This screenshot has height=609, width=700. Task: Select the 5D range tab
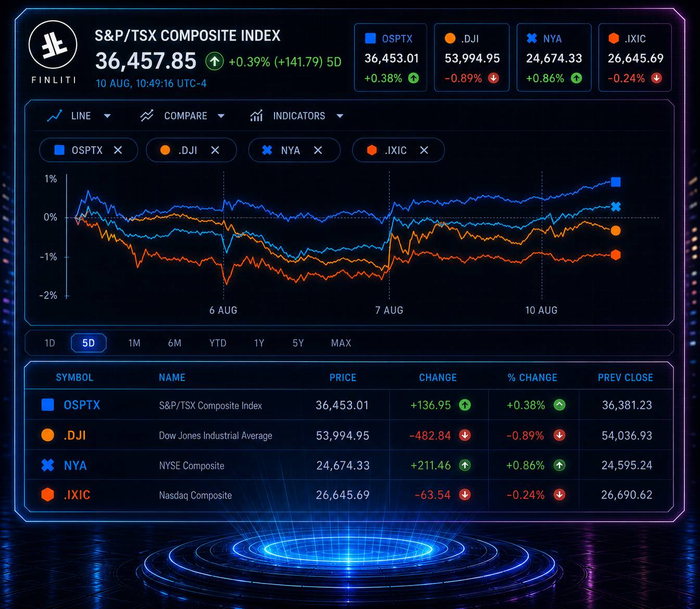89,343
